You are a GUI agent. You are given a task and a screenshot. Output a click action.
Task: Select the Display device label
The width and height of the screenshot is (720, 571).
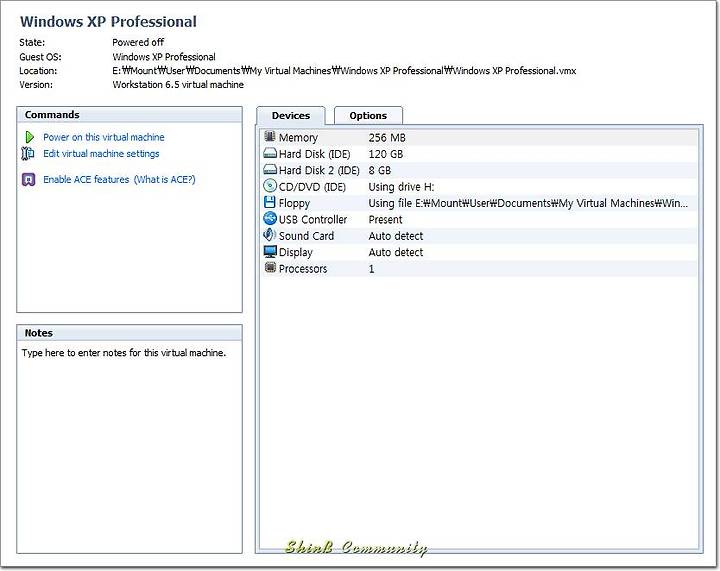click(296, 252)
